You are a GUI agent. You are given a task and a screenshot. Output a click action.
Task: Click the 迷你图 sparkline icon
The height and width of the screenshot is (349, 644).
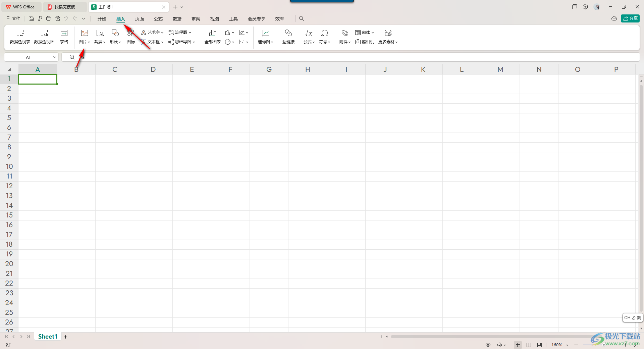coord(265,33)
